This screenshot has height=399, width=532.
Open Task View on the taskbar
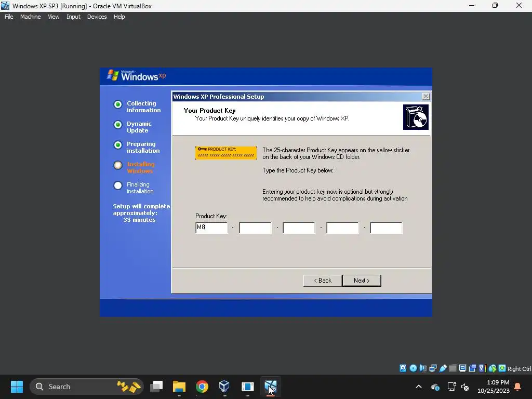pyautogui.click(x=156, y=387)
